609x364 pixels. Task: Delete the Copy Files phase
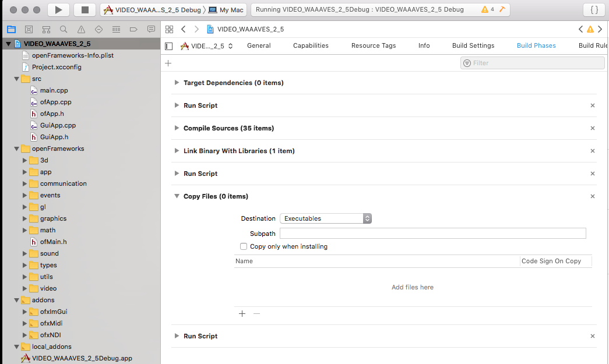click(593, 196)
